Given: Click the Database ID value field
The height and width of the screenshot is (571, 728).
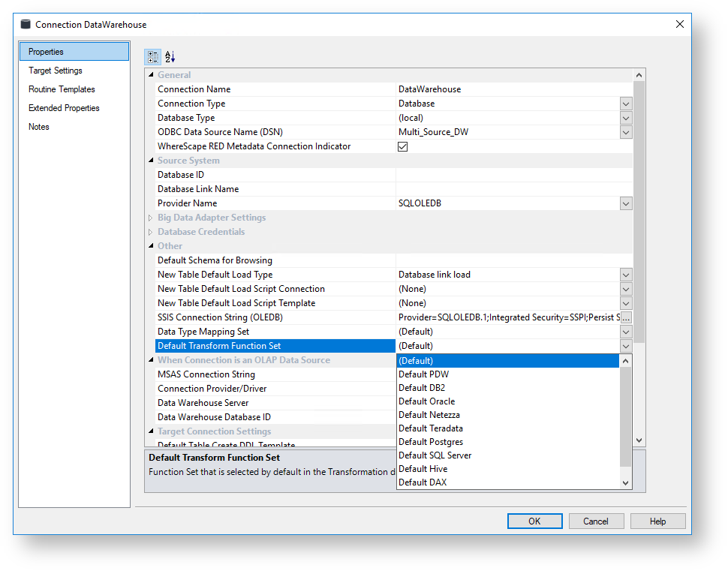Looking at the screenshot, I should pos(514,175).
